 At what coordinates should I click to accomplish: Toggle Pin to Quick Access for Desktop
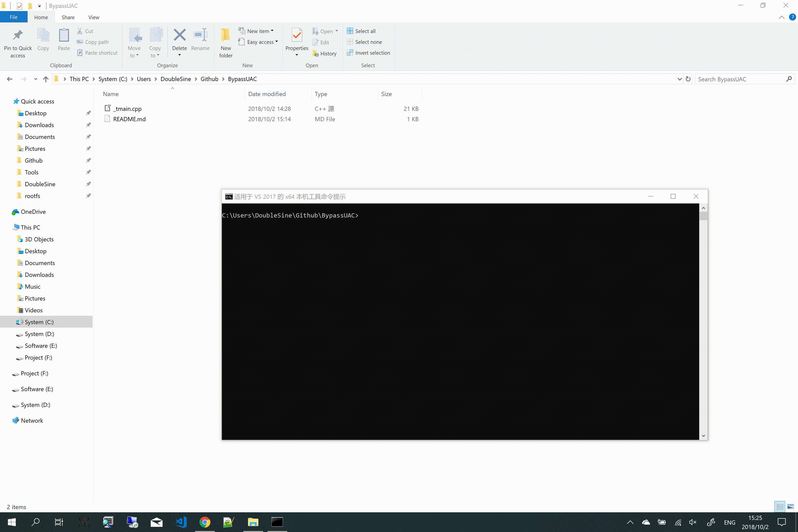88,113
